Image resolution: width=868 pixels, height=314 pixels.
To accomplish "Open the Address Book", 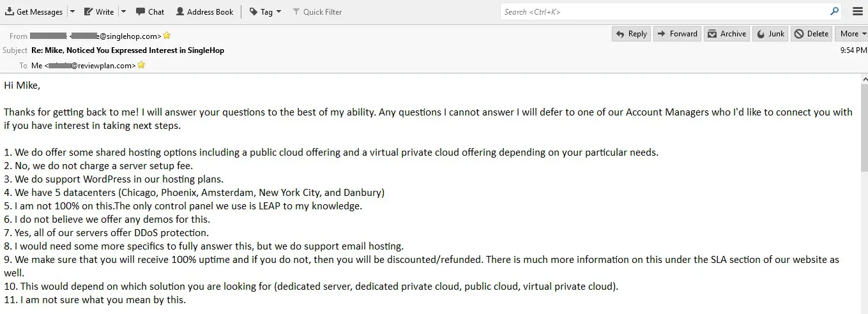I will (204, 11).
